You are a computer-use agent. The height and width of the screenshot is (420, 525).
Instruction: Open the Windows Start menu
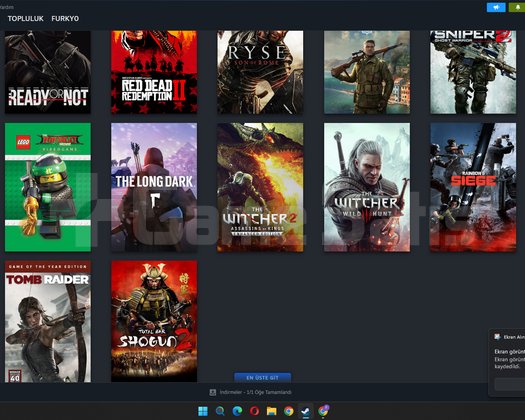click(203, 411)
